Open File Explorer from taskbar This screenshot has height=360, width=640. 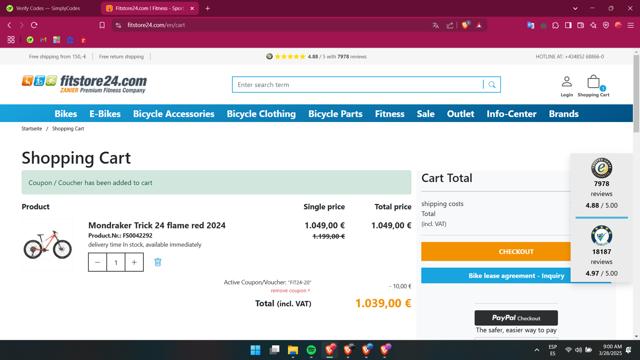293,350
